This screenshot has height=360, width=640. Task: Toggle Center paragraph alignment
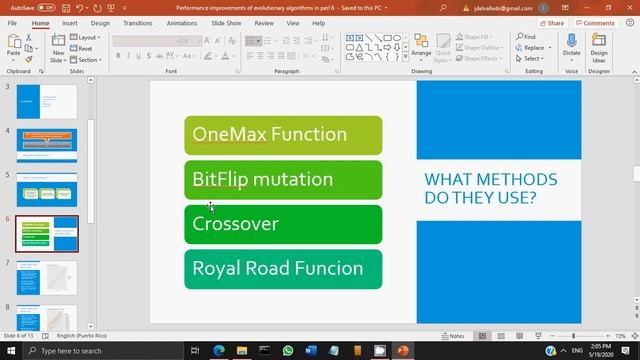260,56
